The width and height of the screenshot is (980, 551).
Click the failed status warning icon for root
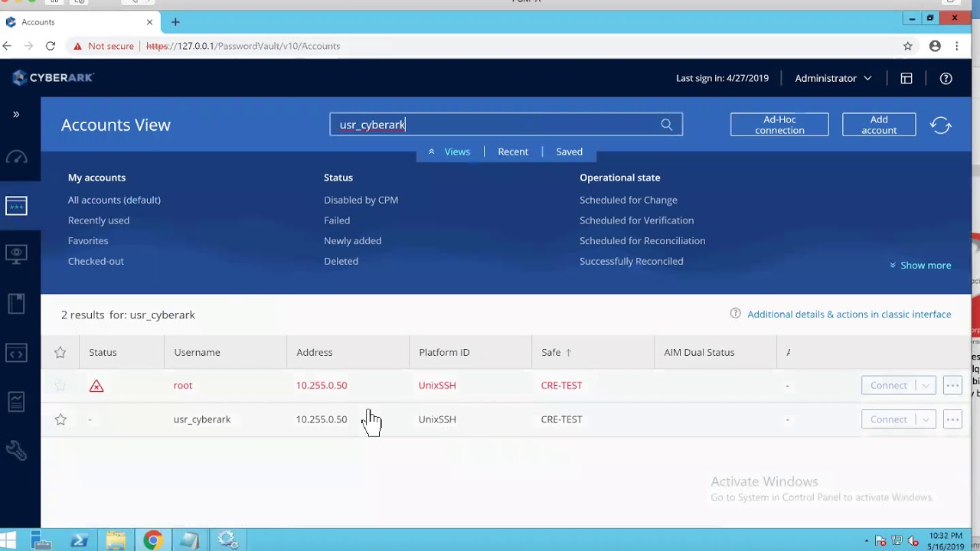click(x=96, y=386)
